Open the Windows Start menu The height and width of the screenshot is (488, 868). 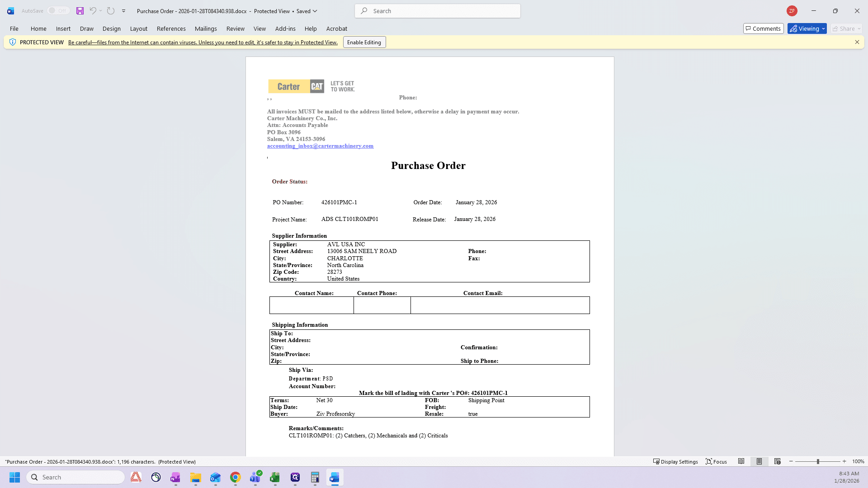[x=14, y=477]
